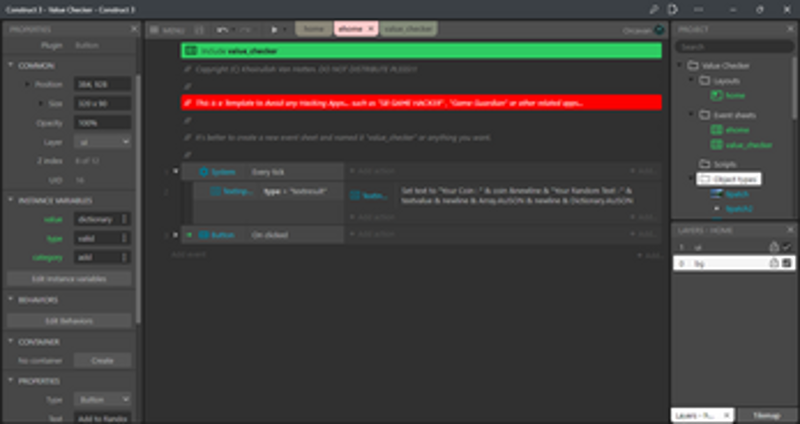Expand the Position property arrow

click(x=27, y=84)
